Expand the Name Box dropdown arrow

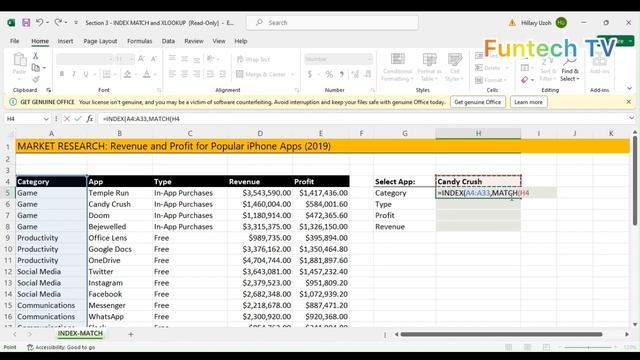(x=46, y=119)
